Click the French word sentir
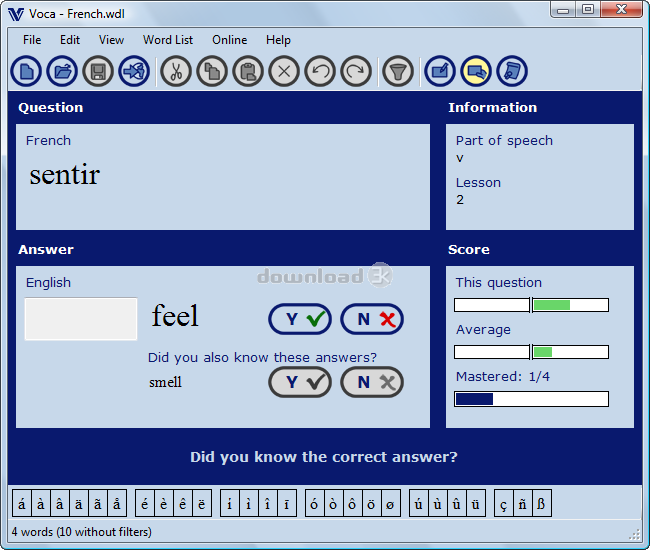 [x=65, y=174]
